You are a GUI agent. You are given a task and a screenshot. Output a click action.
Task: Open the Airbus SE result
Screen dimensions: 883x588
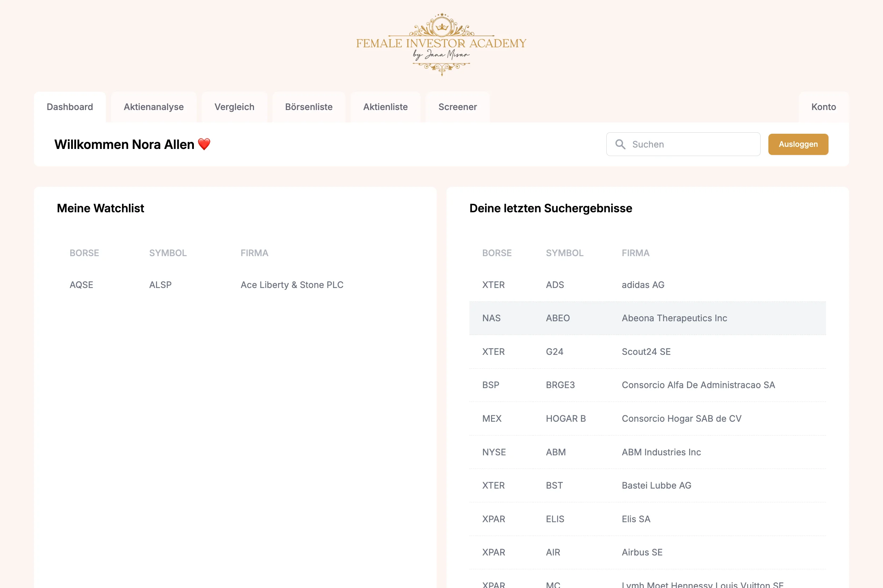click(x=642, y=552)
